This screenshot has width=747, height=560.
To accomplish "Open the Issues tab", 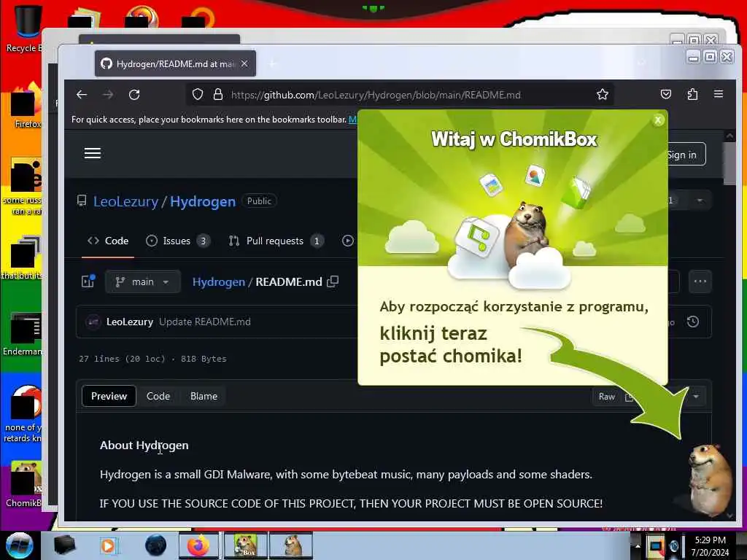I will (x=177, y=241).
